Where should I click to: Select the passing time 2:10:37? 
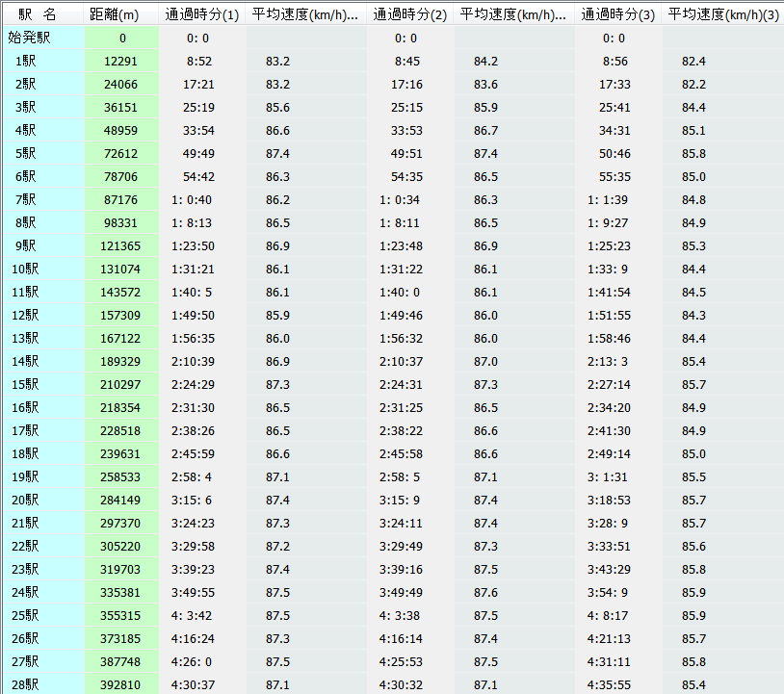coord(401,361)
